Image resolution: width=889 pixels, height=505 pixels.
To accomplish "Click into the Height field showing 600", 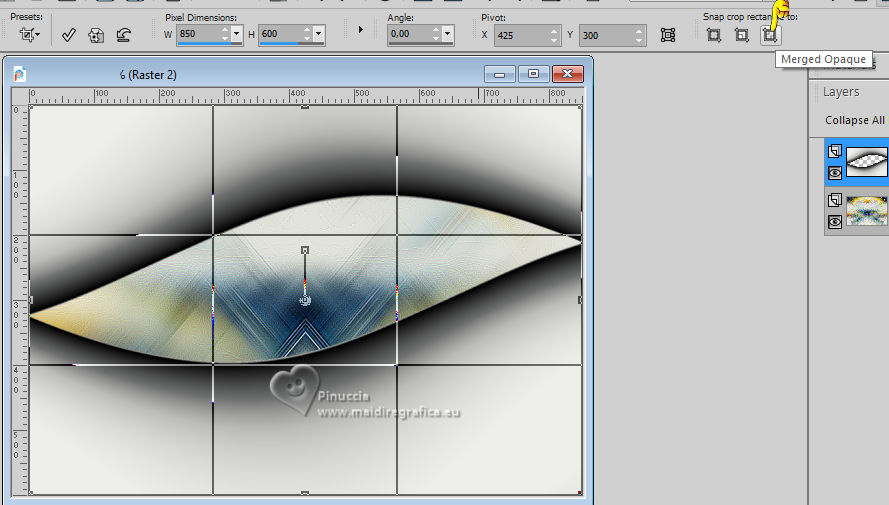I will point(280,34).
